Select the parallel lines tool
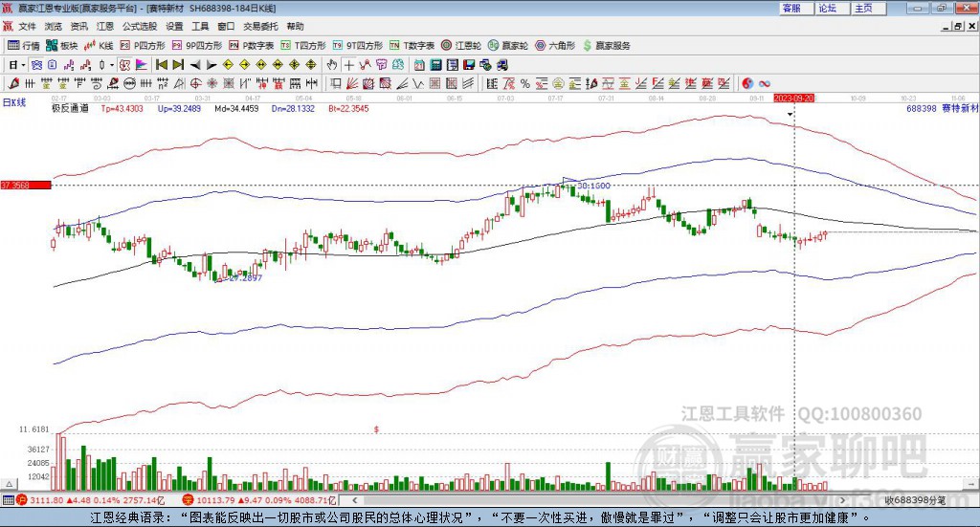This screenshot has height=527, width=980. pos(468,83)
